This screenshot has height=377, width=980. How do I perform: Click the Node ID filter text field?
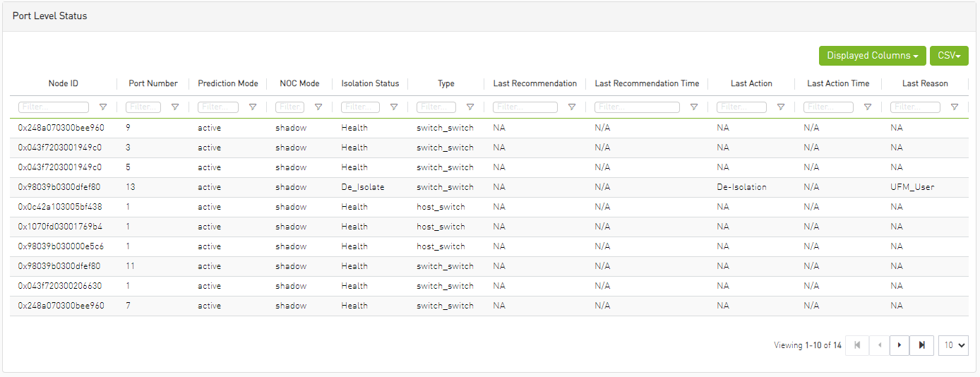coord(54,107)
